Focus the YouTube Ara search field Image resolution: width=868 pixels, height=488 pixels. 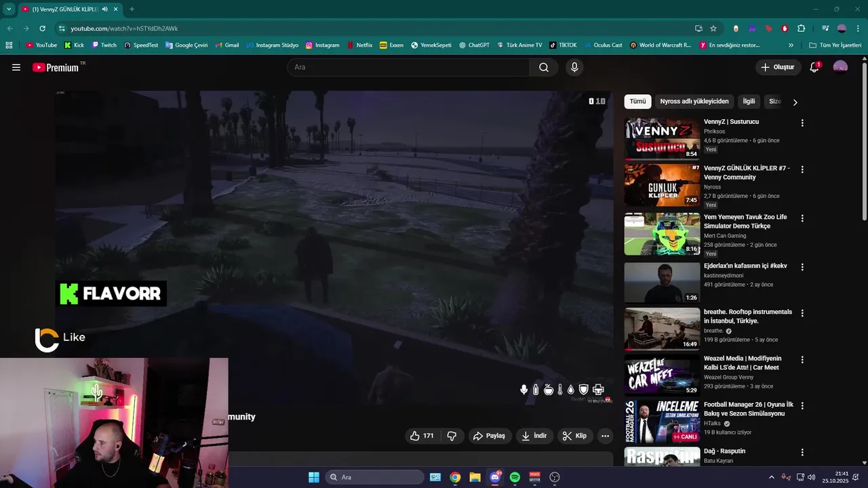pos(408,67)
